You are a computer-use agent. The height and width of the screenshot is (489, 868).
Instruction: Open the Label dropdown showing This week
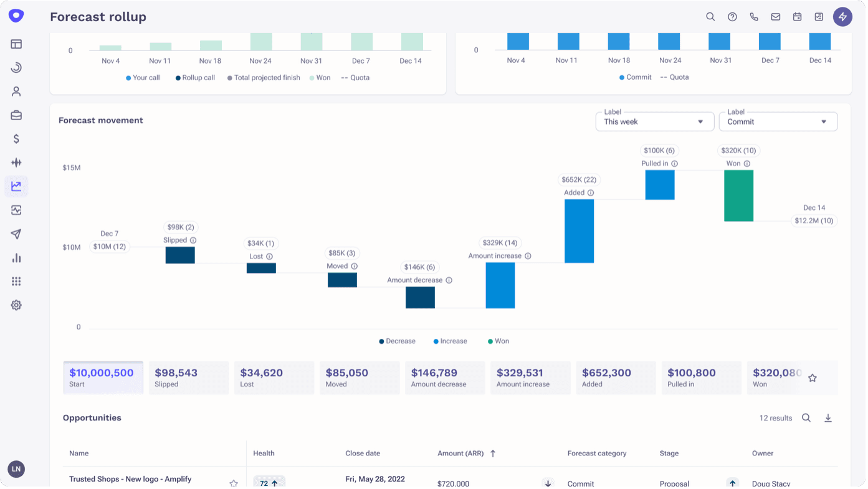coord(654,121)
